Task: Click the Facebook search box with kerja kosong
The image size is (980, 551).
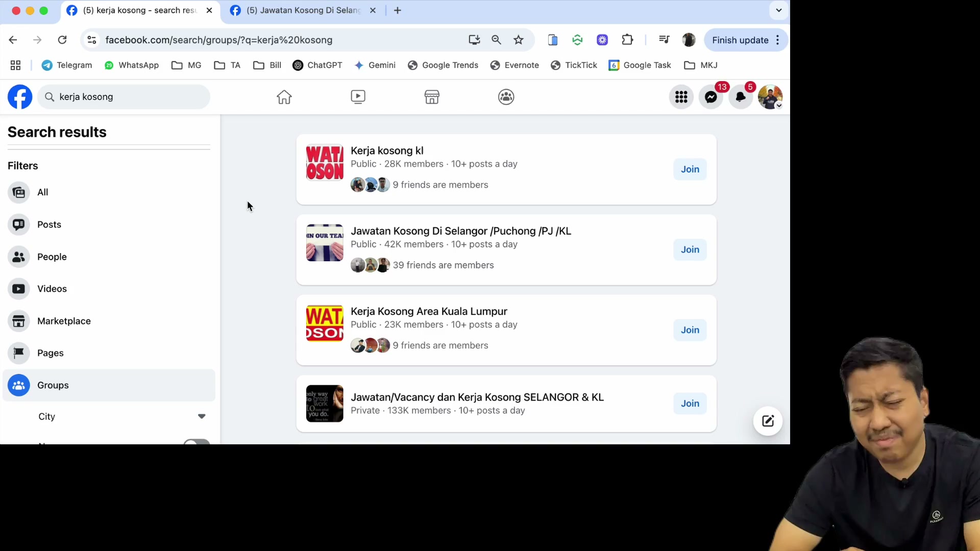Action: click(x=124, y=97)
